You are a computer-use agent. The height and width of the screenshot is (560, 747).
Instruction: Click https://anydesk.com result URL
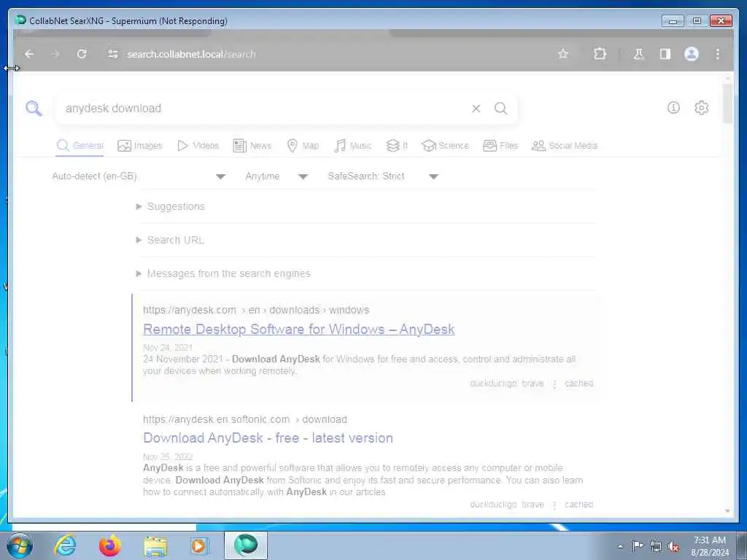[256, 310]
